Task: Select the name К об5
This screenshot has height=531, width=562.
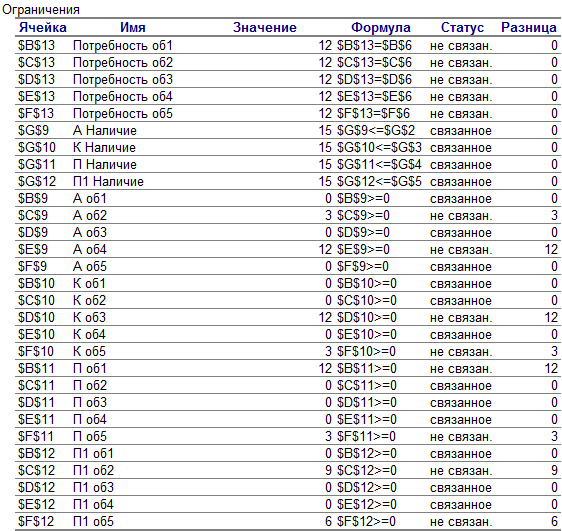Action: tap(89, 351)
